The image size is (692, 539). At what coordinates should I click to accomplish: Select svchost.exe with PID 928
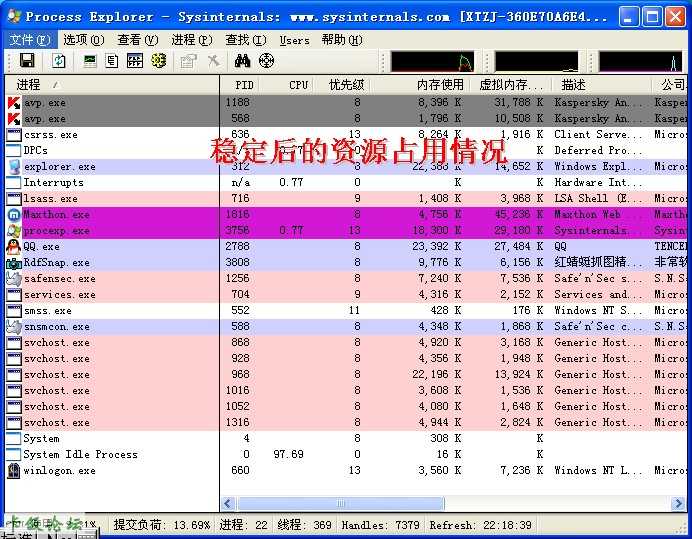coord(346,359)
